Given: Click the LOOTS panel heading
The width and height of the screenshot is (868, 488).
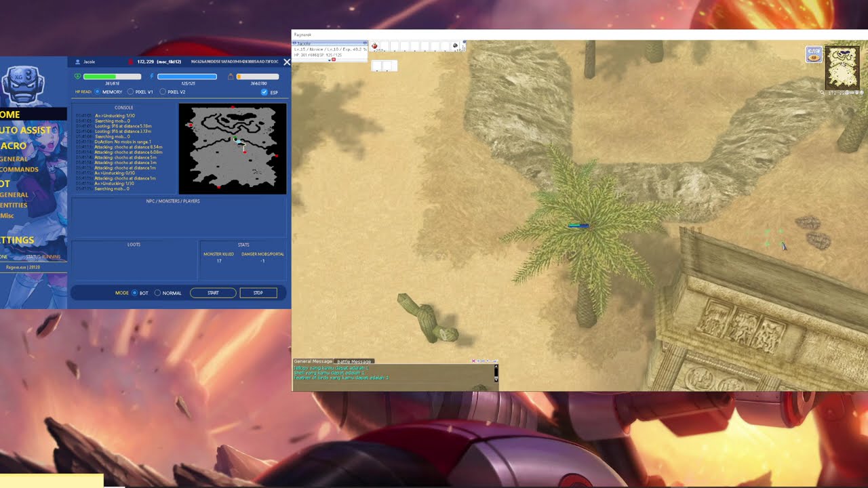Looking at the screenshot, I should click(x=134, y=245).
